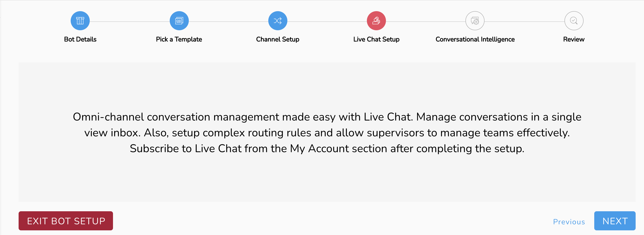Select the Review magnifier icon
644x235 pixels.
pyautogui.click(x=574, y=21)
